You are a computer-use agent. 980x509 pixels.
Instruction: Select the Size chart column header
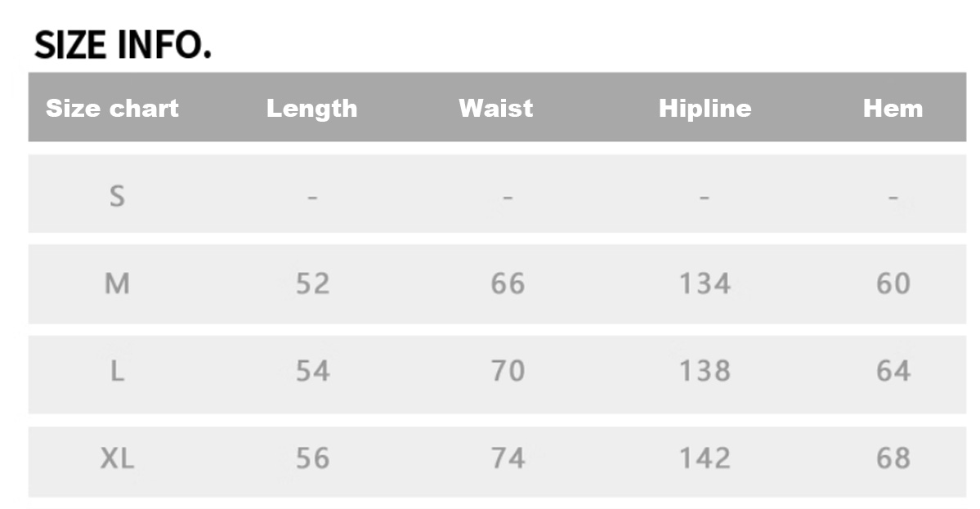112,108
